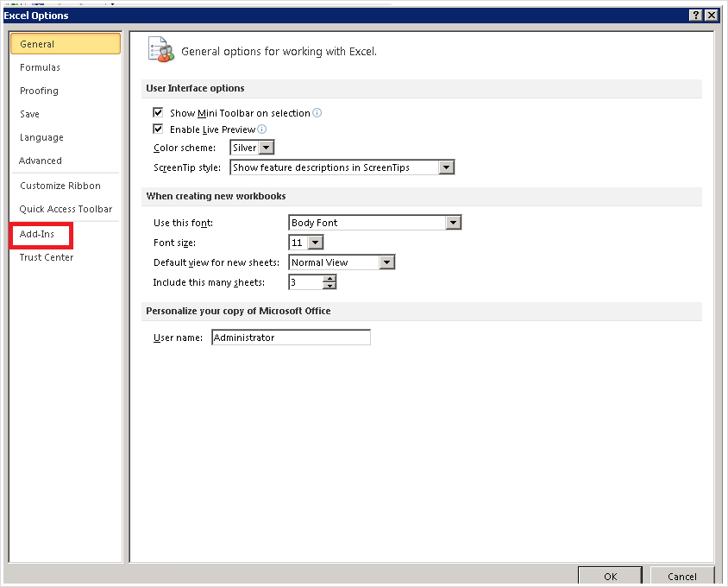Expand the Use this font dropdown
This screenshot has height=587, width=728.
[x=453, y=223]
